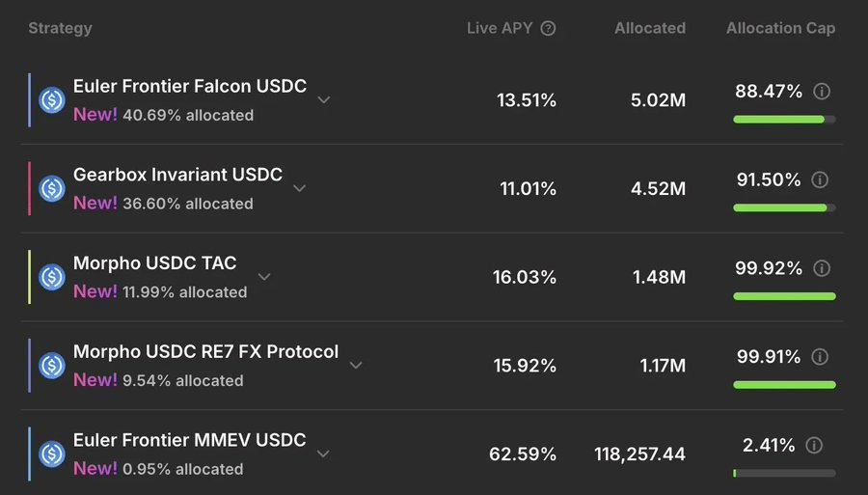
Task: Click the Allocation Cap column header
Action: coord(780,28)
